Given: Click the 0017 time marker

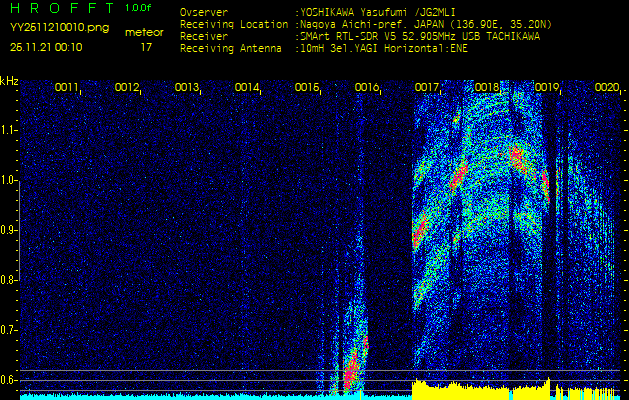Looking at the screenshot, I should pyautogui.click(x=426, y=87).
